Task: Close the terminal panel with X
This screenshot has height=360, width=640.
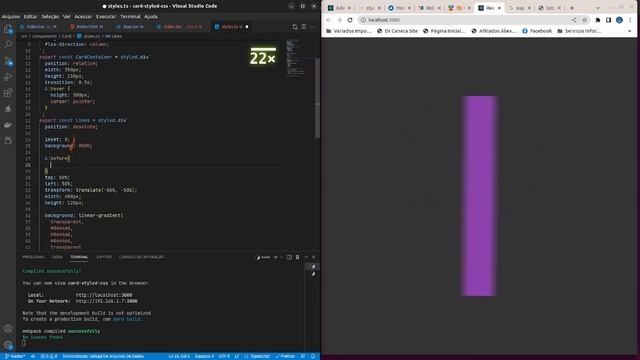Action: 313,257
